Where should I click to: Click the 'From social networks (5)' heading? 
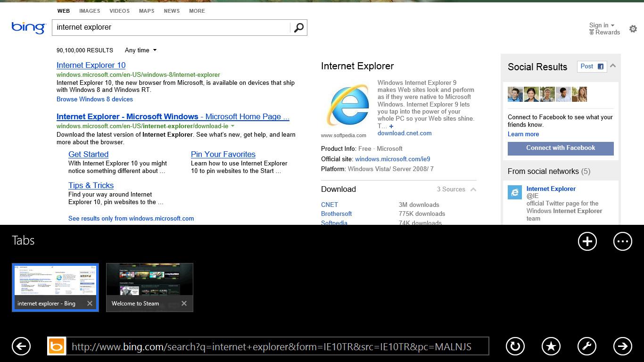point(549,172)
